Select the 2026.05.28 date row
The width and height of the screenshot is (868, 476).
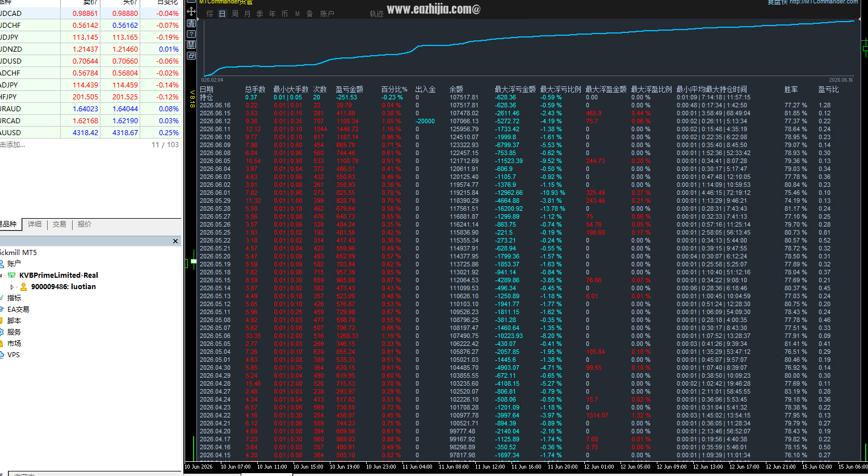[x=215, y=208]
